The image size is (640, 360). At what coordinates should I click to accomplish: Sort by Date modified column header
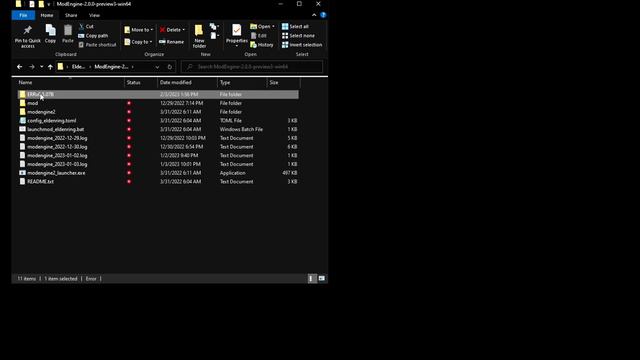(187, 82)
